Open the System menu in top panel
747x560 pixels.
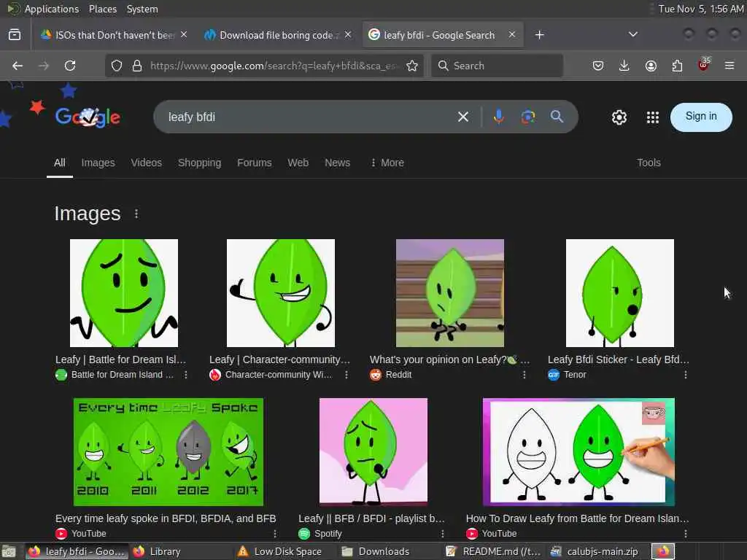coord(142,9)
